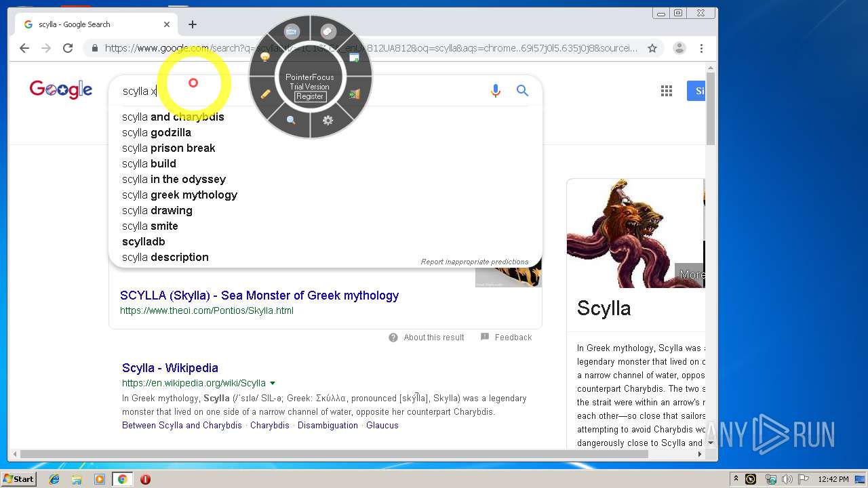868x488 pixels.
Task: Choose the PointerFocus on-screen annotation pencil tool
Action: click(265, 94)
